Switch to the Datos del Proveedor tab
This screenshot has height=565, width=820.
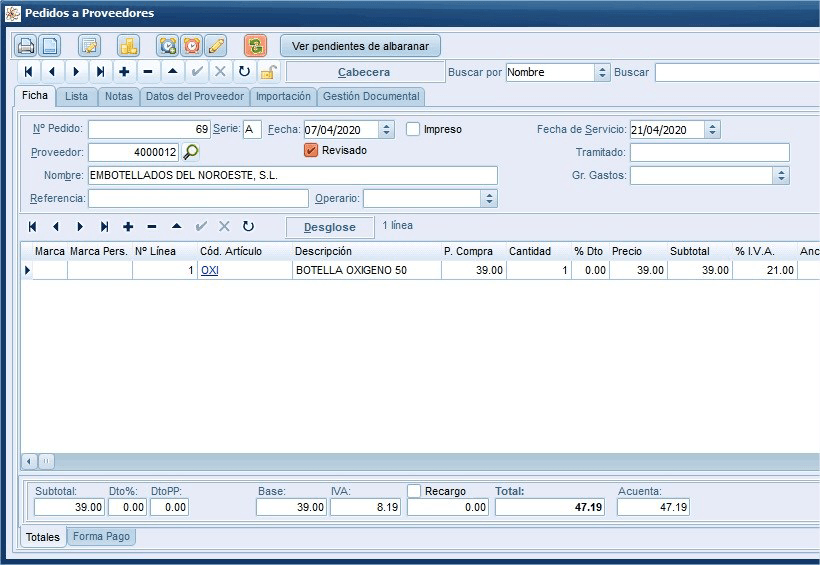[x=195, y=96]
